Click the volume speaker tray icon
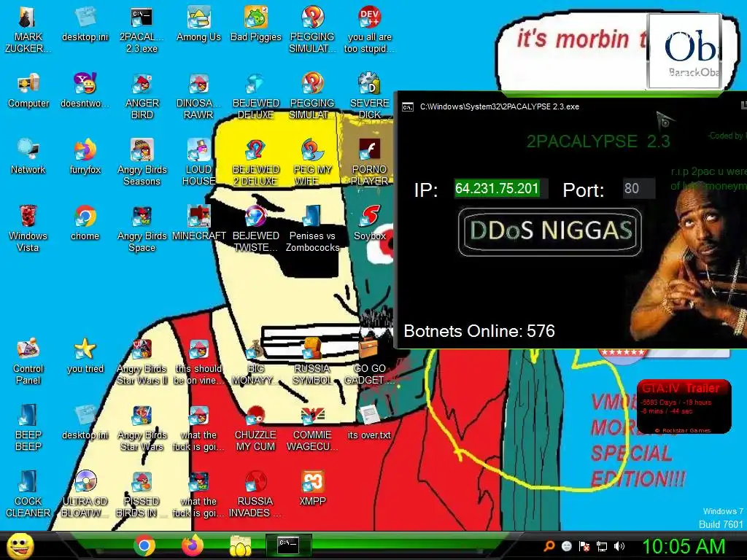This screenshot has width=747, height=560. (x=619, y=546)
